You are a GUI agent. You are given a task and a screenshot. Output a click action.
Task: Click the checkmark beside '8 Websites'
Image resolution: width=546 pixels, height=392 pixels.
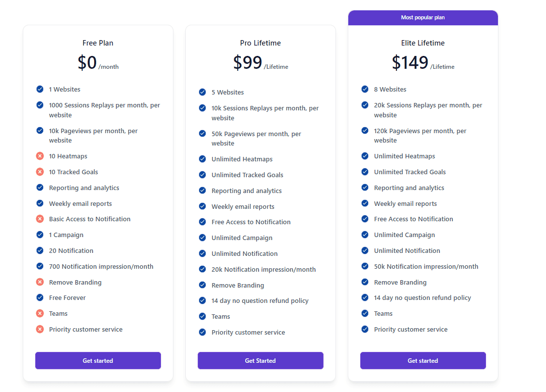(364, 89)
